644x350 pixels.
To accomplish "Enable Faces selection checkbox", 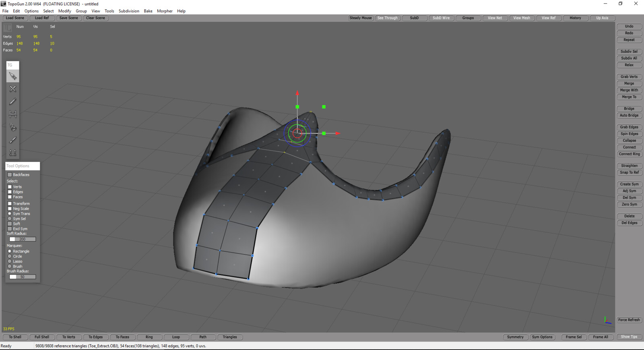I will 10,197.
